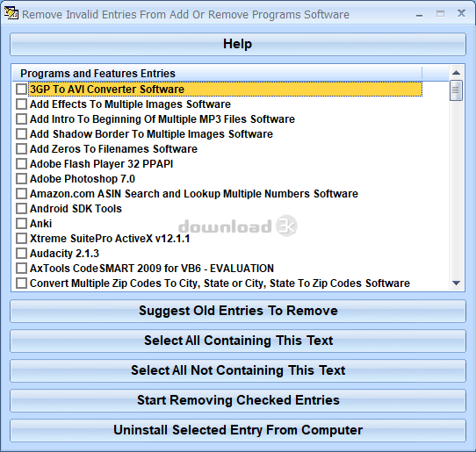This screenshot has width=476, height=452.
Task: Close the Remove Invalid Entries window
Action: [x=461, y=13]
